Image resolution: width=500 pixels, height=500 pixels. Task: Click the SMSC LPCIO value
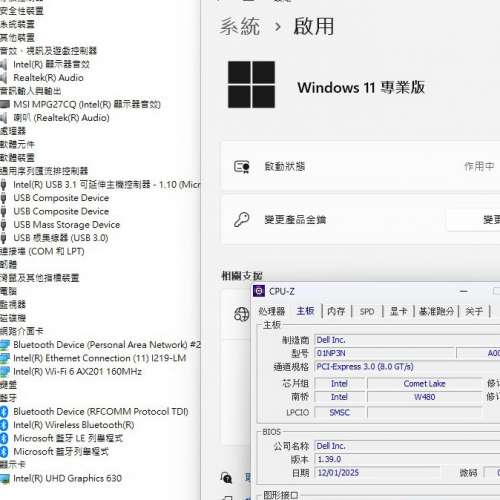tap(339, 412)
